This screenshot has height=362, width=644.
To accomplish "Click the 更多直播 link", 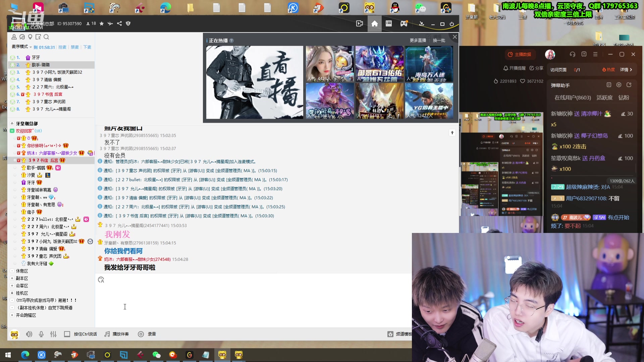I will click(x=418, y=40).
